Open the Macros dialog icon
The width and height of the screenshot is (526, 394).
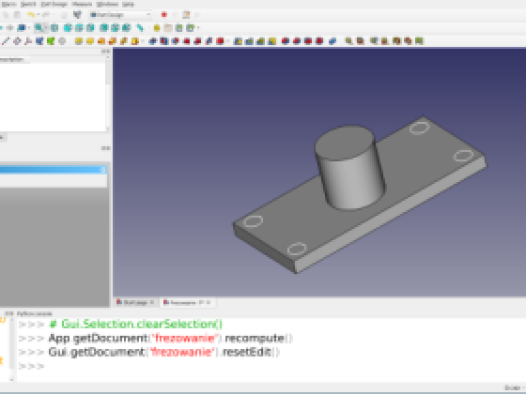click(x=186, y=15)
